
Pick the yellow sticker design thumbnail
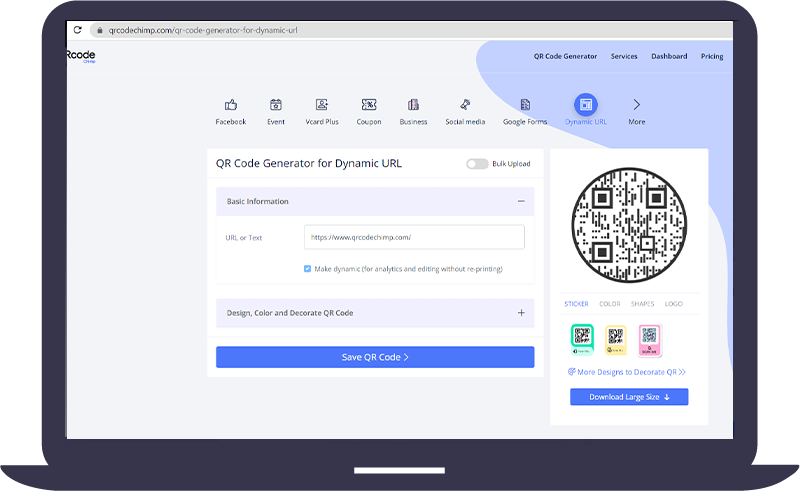pos(616,340)
